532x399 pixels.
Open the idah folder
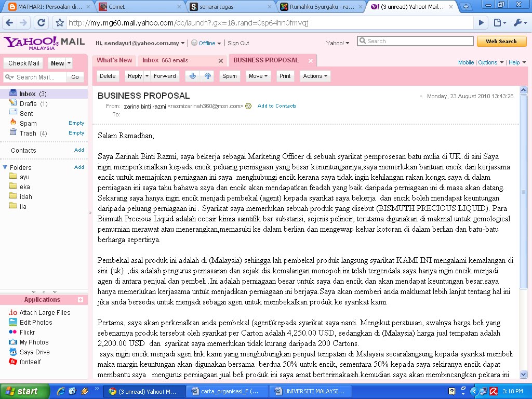pyautogui.click(x=26, y=196)
